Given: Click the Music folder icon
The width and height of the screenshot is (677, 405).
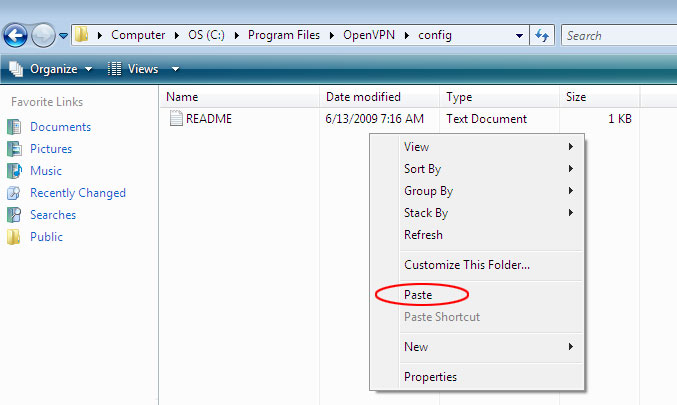Looking at the screenshot, I should pyautogui.click(x=14, y=171).
